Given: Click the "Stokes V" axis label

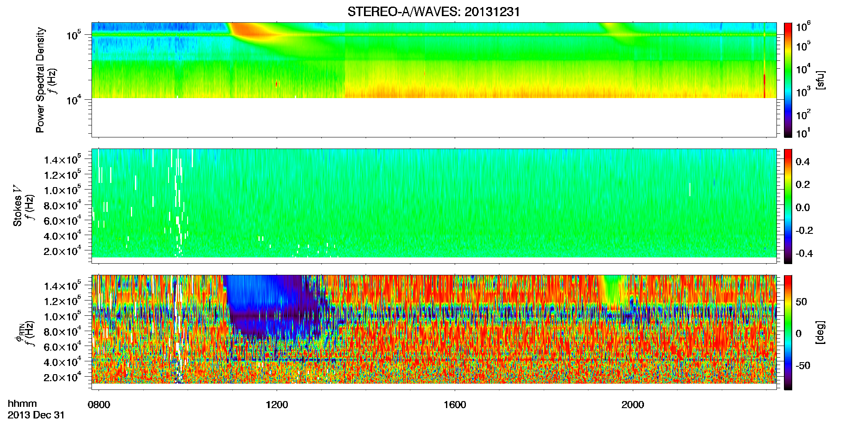Looking at the screenshot, I should tap(17, 206).
